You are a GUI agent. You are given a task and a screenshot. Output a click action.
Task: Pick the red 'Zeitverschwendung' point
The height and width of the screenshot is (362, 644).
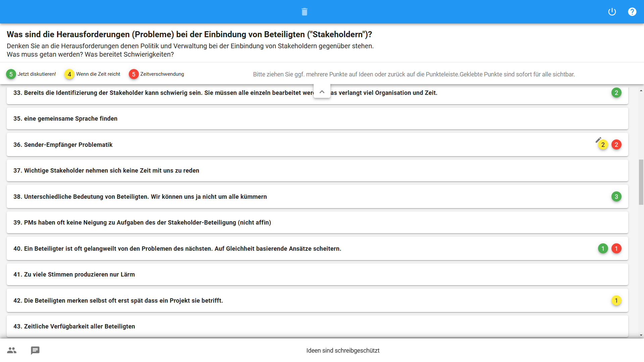(x=134, y=74)
